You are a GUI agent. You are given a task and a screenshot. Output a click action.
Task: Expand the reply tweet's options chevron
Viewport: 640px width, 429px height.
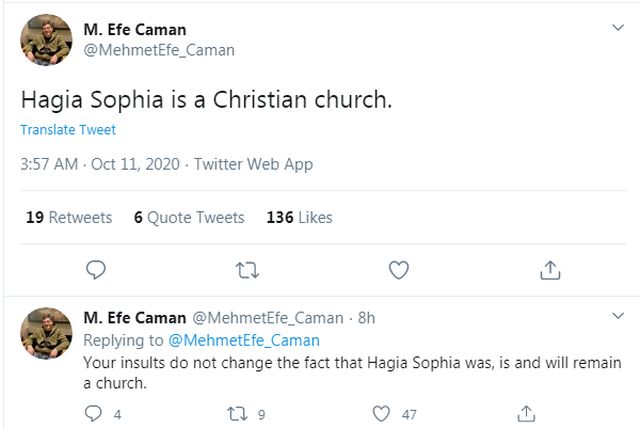tap(616, 316)
